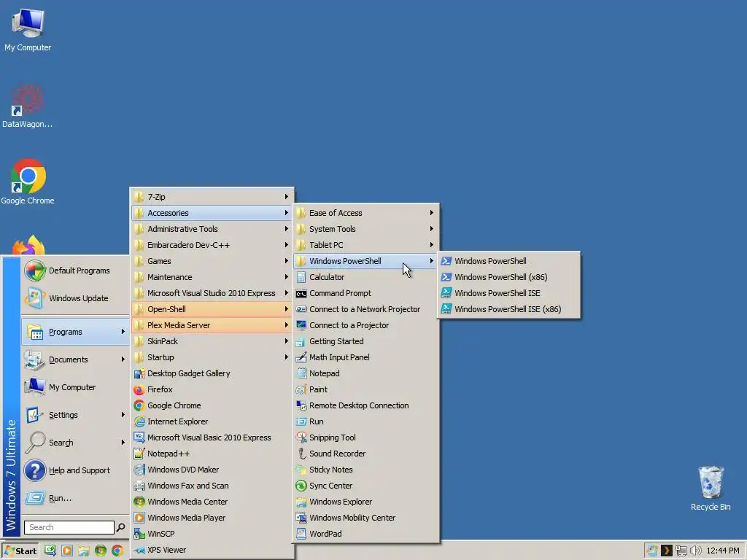Screen dimensions: 747x560
Task: Open Windows Update
Action: click(x=75, y=298)
